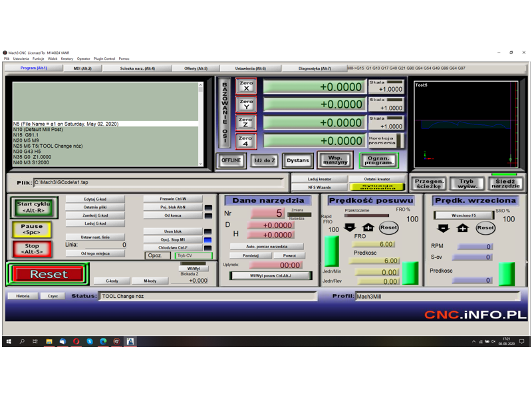Viewport: 532px width, 399px height.
Task: Click the G-code listing vertical scrollbar
Action: 201,124
